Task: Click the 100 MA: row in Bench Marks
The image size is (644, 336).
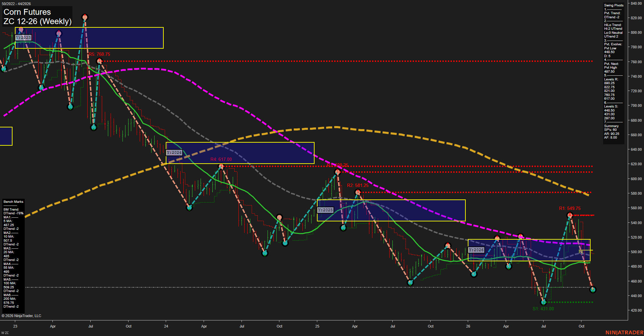Action: coord(10,283)
